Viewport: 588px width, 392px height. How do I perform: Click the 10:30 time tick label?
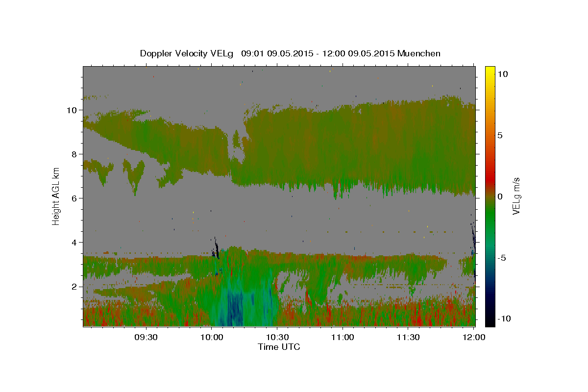(277, 338)
